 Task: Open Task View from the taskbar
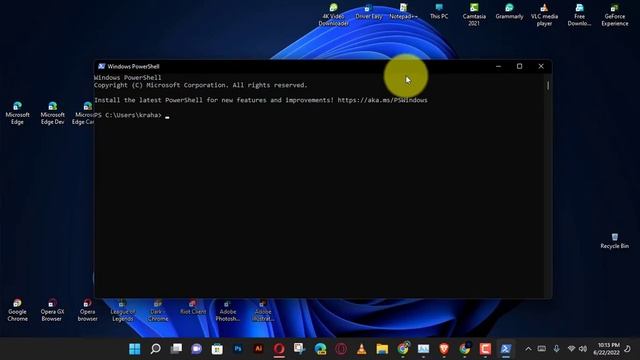[x=176, y=349]
